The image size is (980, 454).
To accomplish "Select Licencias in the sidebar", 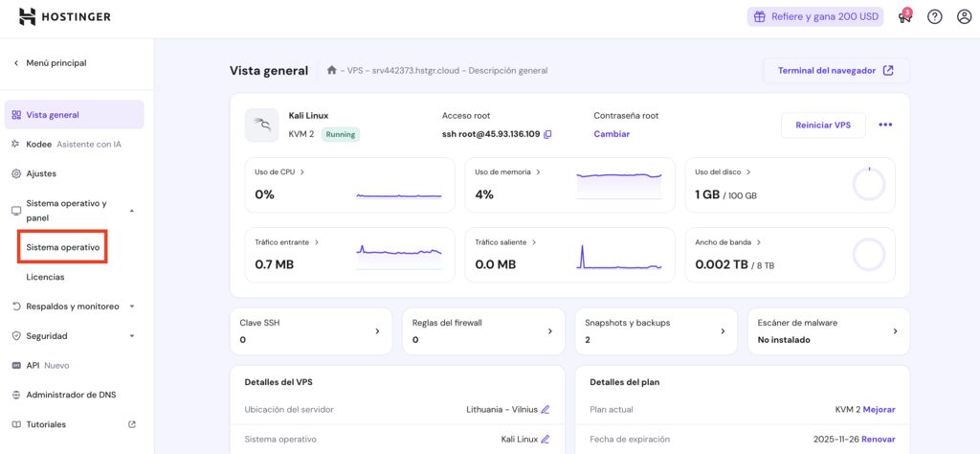I will tap(45, 277).
